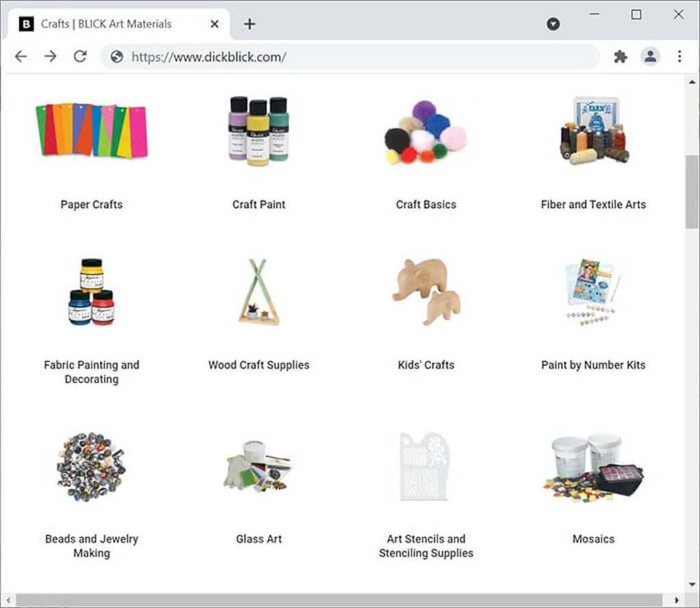Image resolution: width=700 pixels, height=608 pixels.
Task: Click the site security info icon in address bar
Action: pyautogui.click(x=116, y=57)
